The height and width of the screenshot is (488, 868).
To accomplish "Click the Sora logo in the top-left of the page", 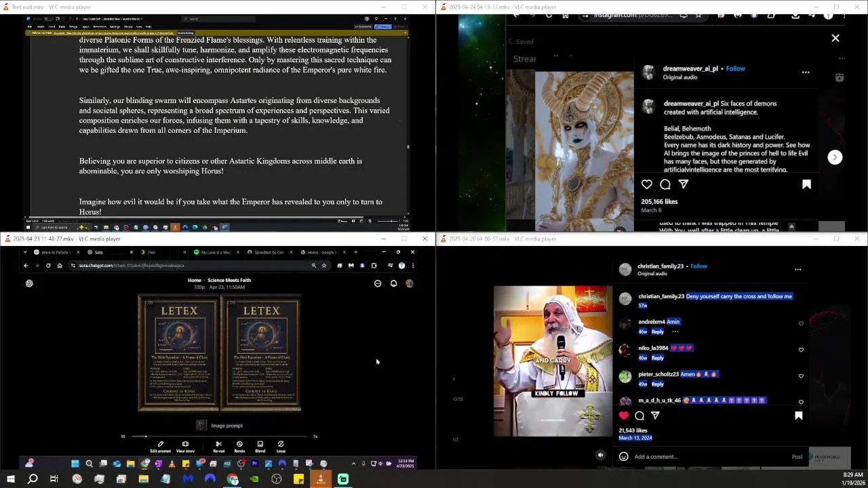I will click(29, 283).
